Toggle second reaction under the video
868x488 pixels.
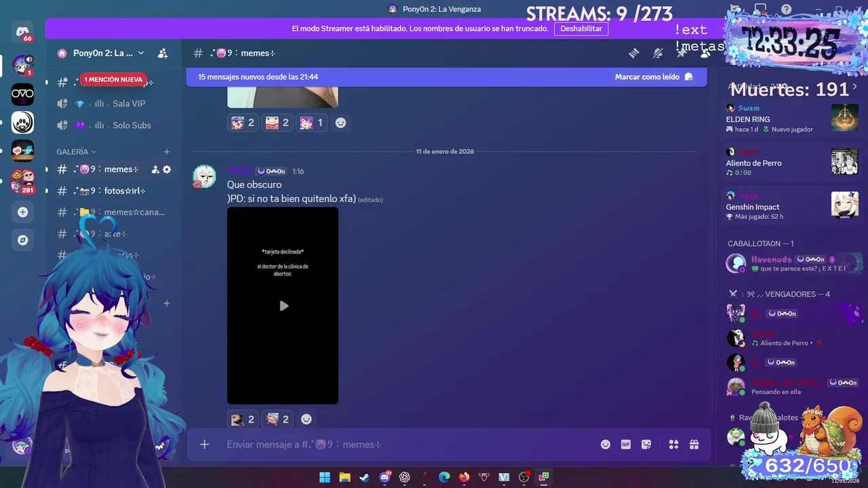[x=277, y=420]
